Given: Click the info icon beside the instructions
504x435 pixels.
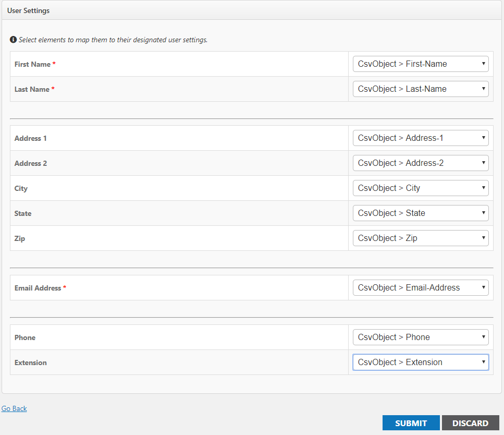Looking at the screenshot, I should click(x=13, y=39).
